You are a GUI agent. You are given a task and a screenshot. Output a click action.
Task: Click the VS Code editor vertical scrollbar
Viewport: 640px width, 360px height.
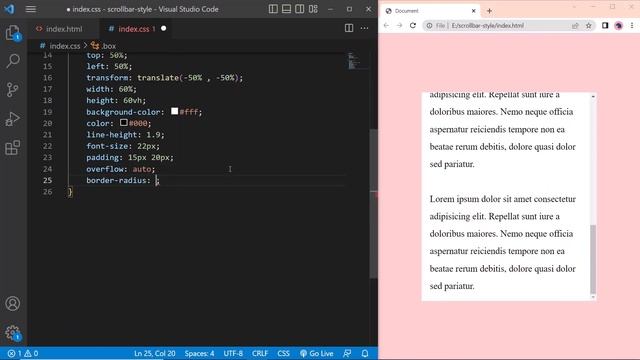pyautogui.click(x=373, y=203)
